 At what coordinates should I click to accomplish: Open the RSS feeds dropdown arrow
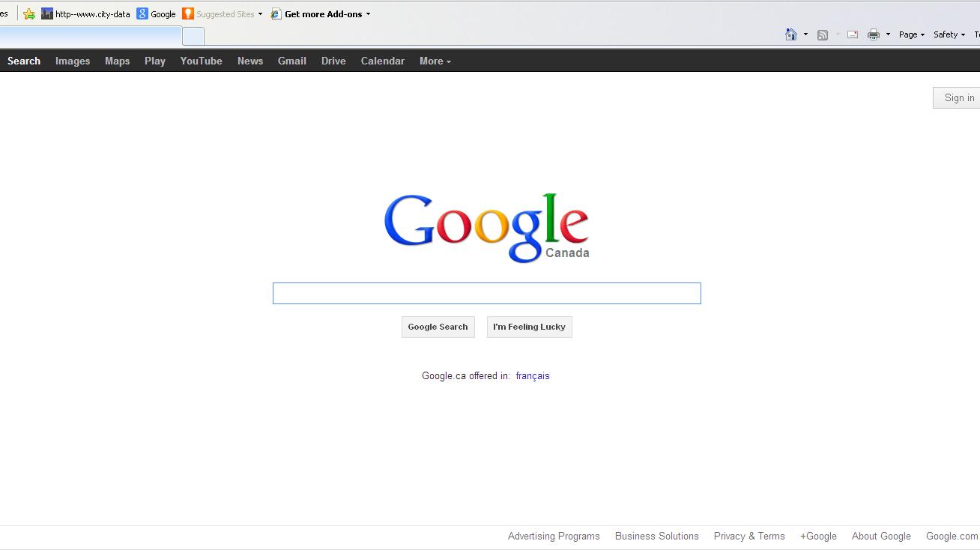pyautogui.click(x=838, y=34)
